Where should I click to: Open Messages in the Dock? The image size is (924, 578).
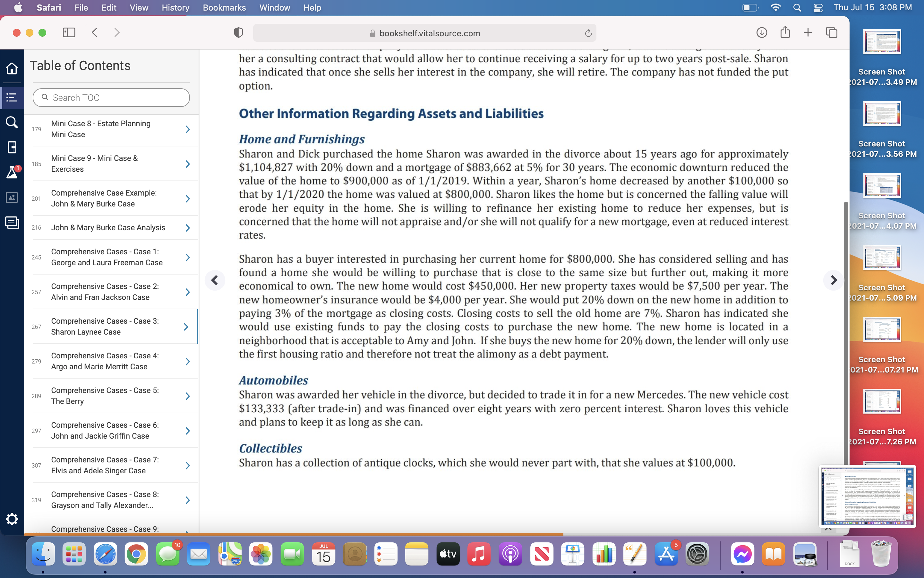click(167, 554)
